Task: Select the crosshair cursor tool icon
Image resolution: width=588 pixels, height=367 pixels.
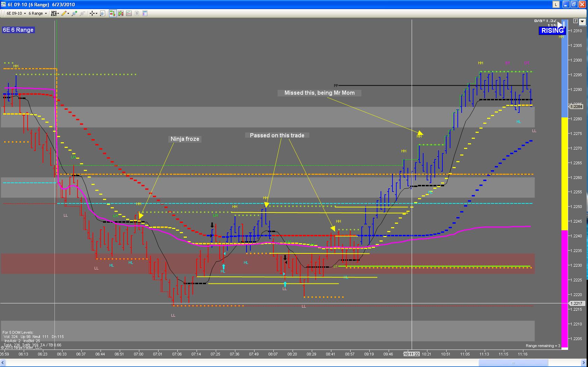Action: (x=92, y=13)
